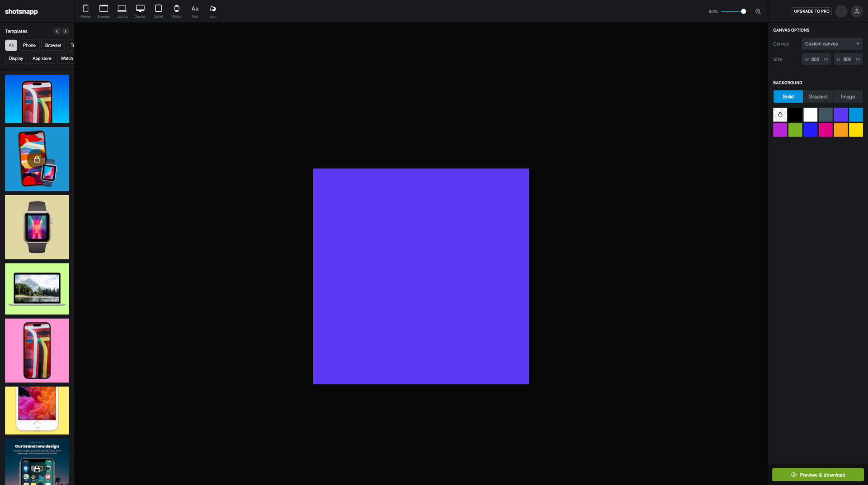Open the user account menu
This screenshot has height=485, width=868.
pos(857,11)
